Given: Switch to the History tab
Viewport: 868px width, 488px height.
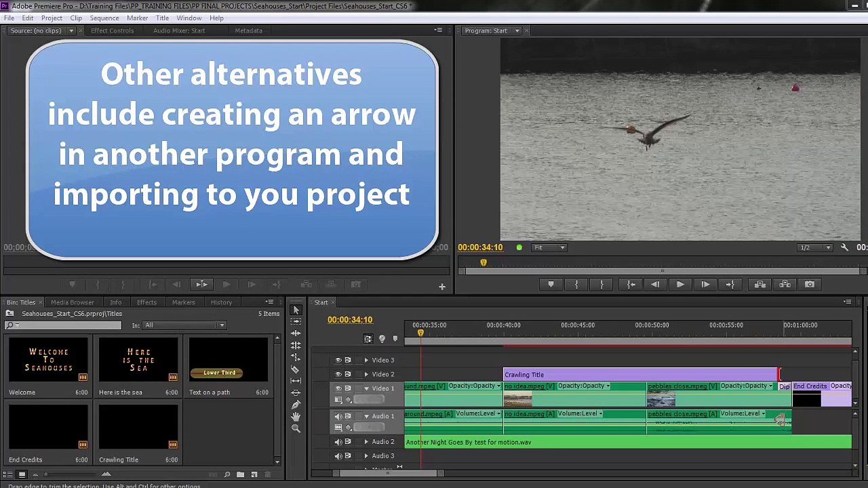Looking at the screenshot, I should point(221,302).
